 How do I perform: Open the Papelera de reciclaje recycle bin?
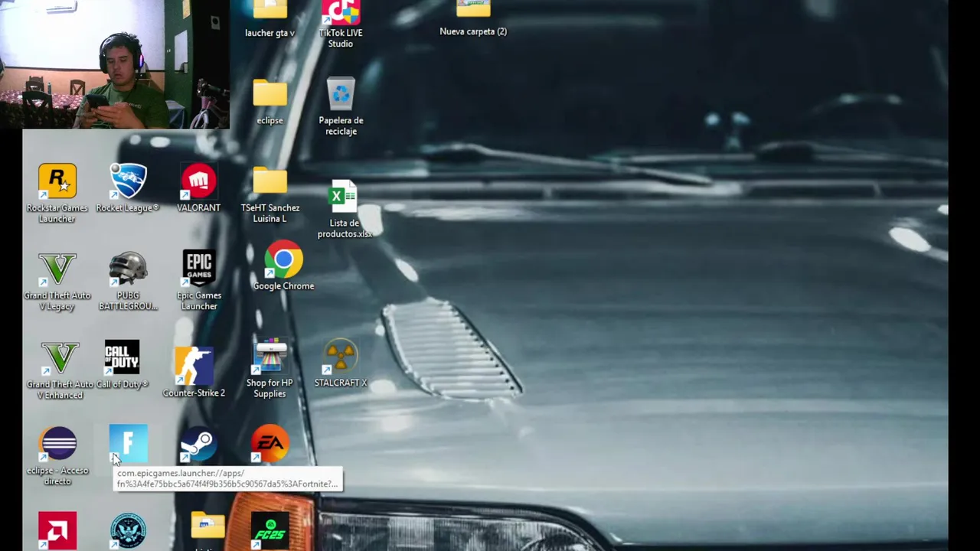click(x=341, y=95)
